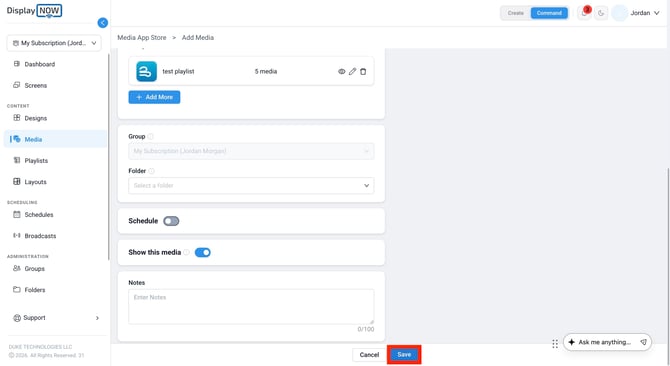
Task: Click the Save button
Action: click(x=404, y=354)
